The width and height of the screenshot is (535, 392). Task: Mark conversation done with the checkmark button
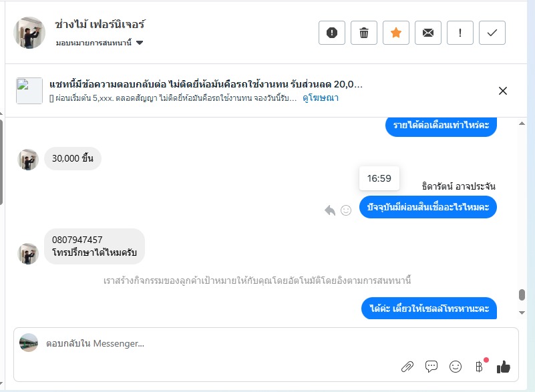coord(492,33)
